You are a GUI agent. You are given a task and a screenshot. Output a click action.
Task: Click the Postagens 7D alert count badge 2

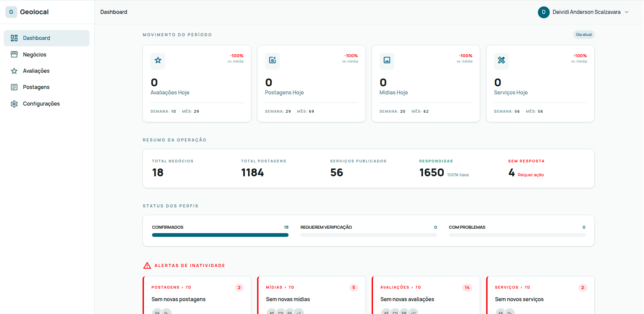[239, 288]
